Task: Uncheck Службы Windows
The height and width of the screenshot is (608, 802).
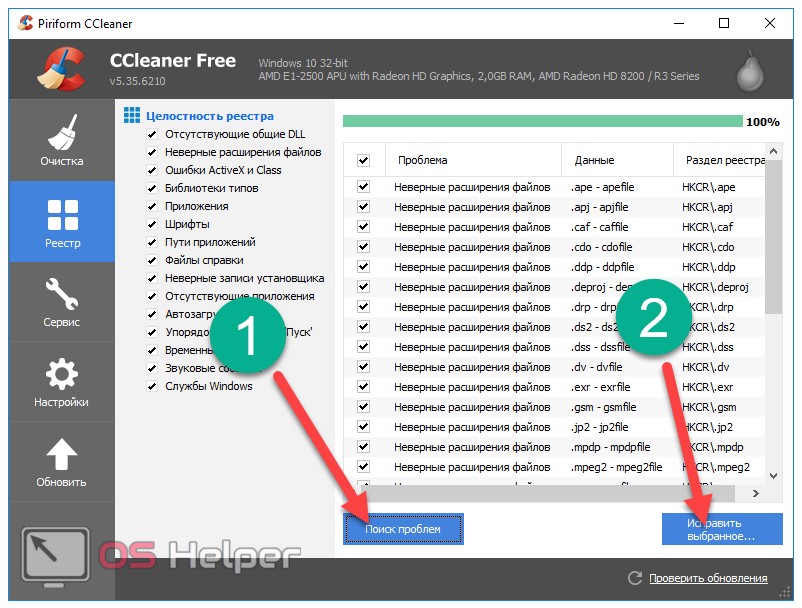Action: [x=152, y=386]
